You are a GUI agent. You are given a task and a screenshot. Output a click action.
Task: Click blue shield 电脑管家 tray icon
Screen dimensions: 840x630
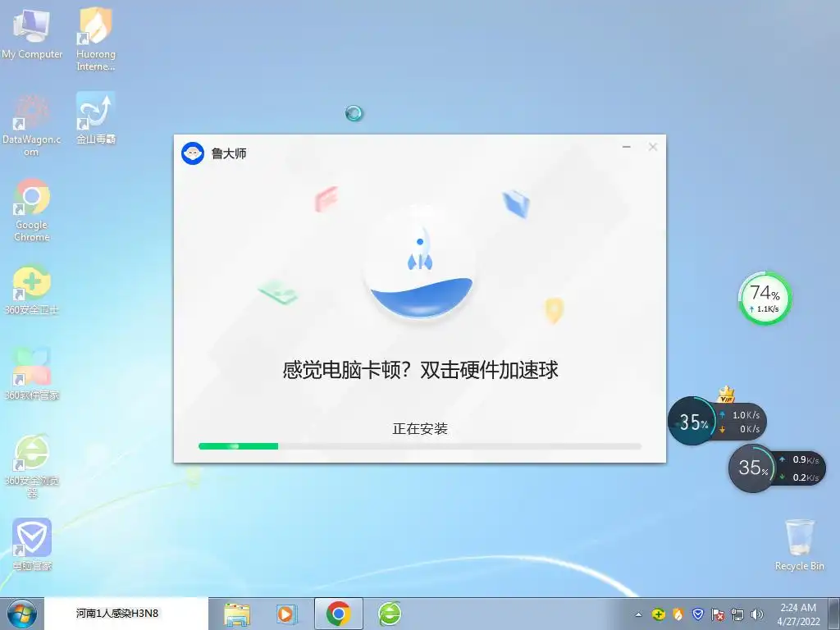(698, 614)
